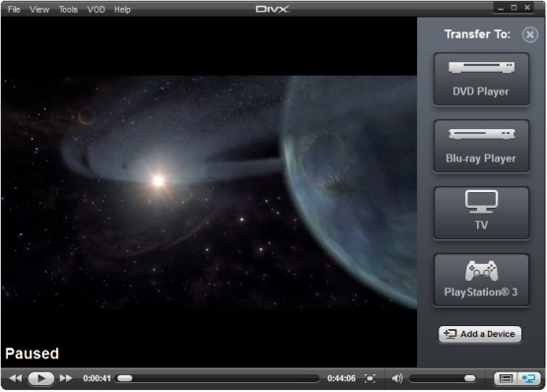Click the Add a Device button

480,334
